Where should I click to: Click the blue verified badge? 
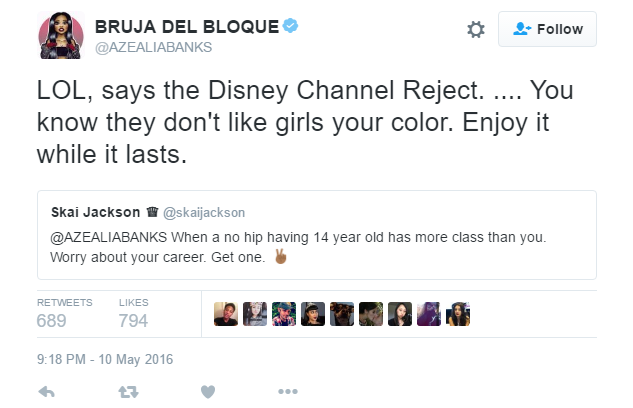tap(291, 27)
